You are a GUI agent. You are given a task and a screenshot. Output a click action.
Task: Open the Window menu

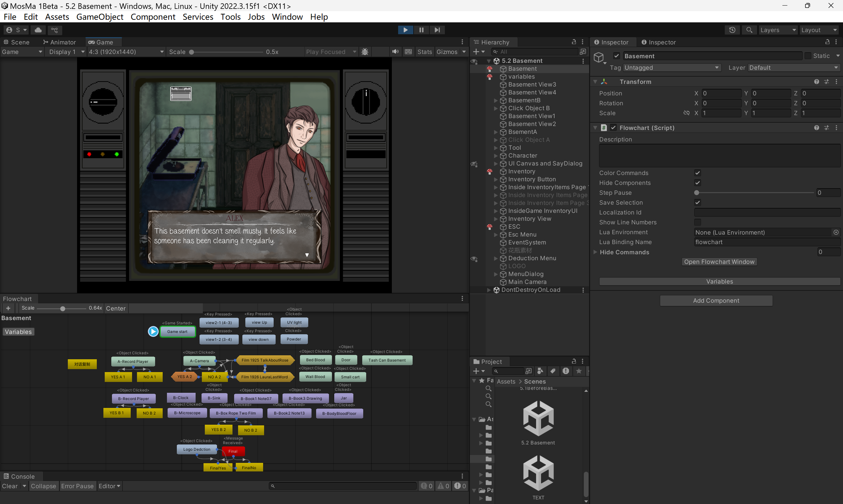pyautogui.click(x=287, y=17)
